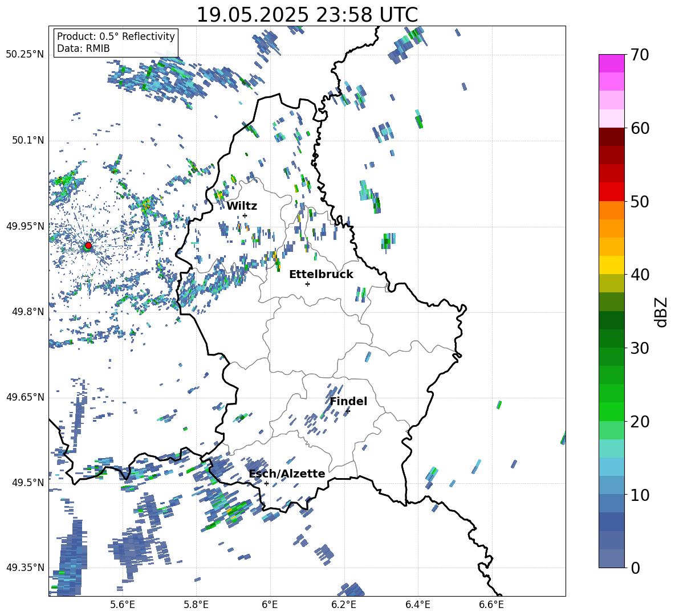Click the Data: RMIB text

[x=83, y=48]
